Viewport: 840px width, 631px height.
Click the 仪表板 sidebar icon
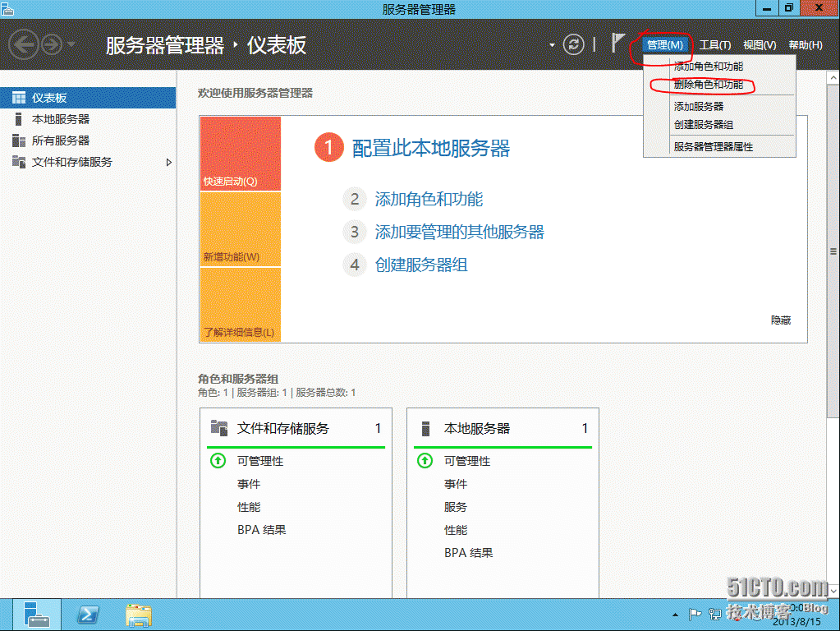pos(19,98)
